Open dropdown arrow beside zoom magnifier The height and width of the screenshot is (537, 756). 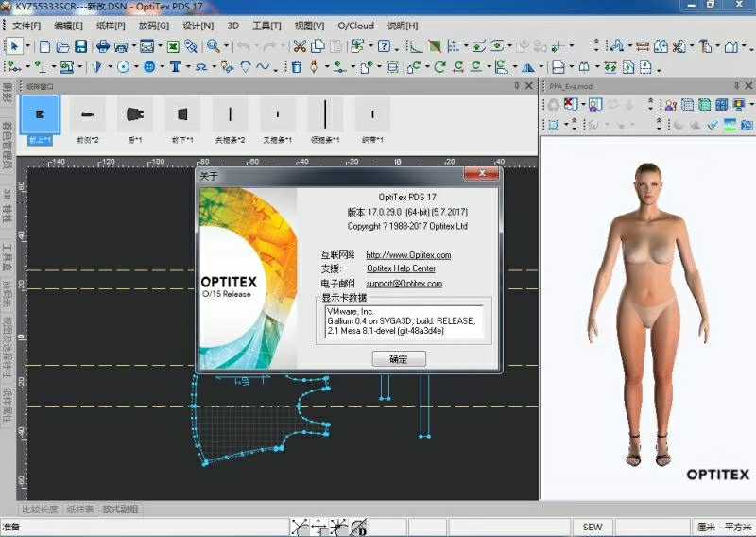pos(226,47)
